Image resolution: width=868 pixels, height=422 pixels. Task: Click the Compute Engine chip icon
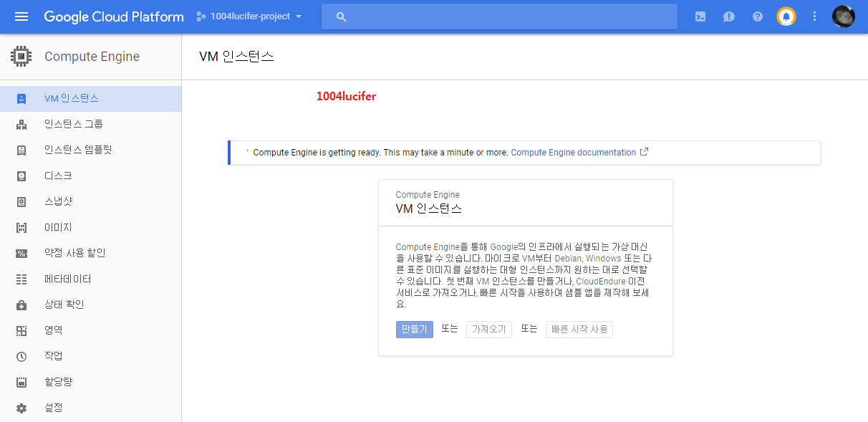point(21,56)
